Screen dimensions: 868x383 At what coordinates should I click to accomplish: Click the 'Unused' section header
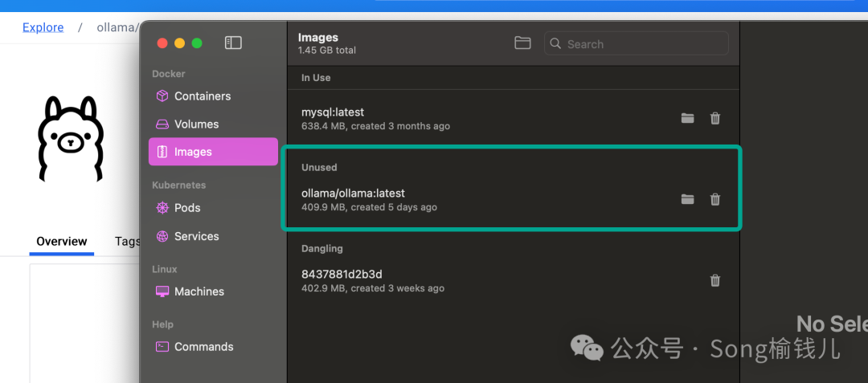tap(319, 168)
